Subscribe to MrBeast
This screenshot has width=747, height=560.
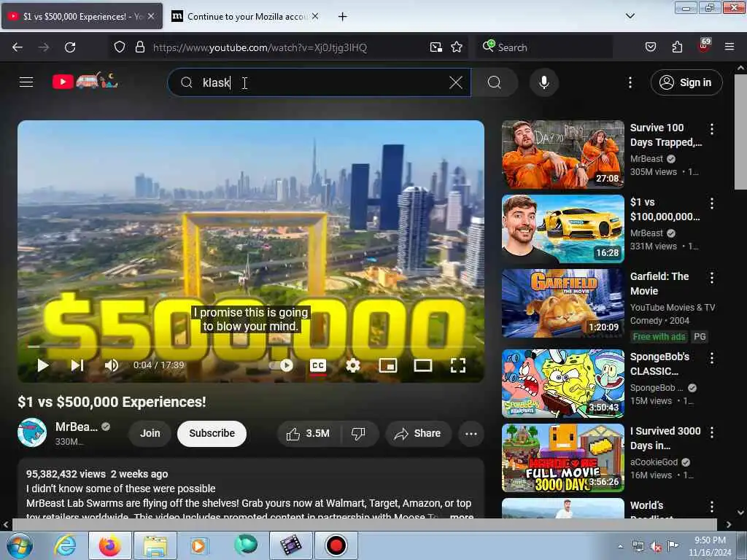(x=212, y=433)
